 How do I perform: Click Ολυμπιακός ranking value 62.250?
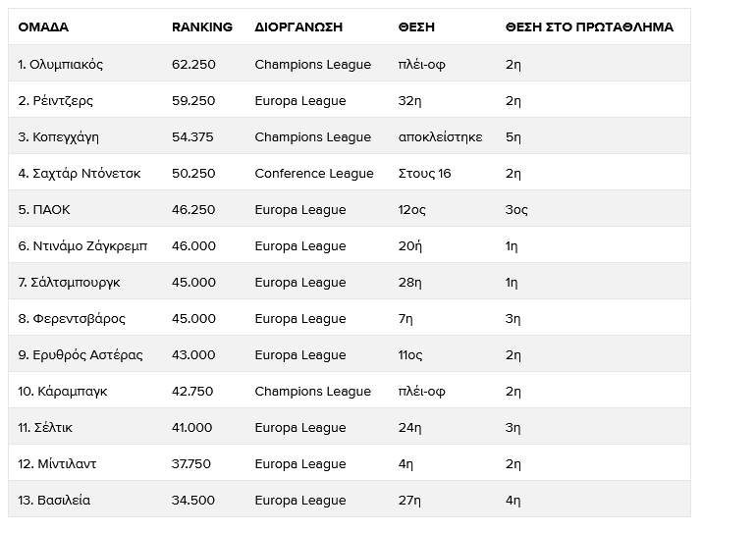coord(193,65)
